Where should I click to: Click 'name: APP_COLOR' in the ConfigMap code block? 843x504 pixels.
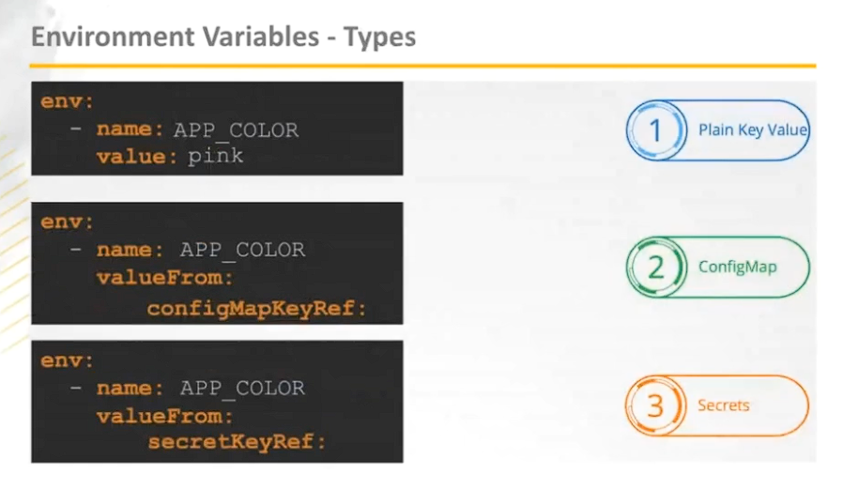200,251
